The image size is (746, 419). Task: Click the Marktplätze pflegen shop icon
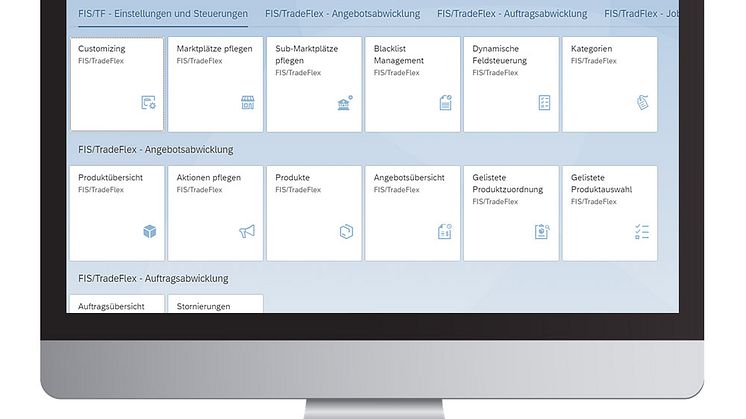click(247, 102)
